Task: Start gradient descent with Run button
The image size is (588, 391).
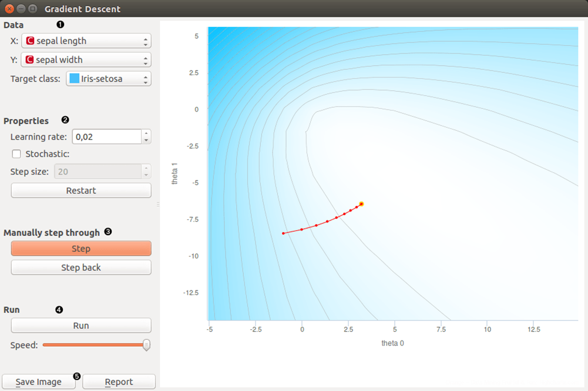Action: 81,325
